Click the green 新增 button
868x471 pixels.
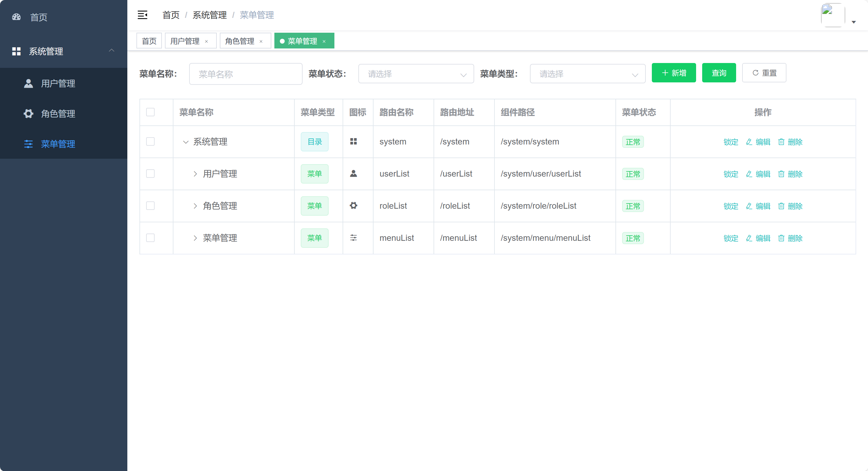674,73
